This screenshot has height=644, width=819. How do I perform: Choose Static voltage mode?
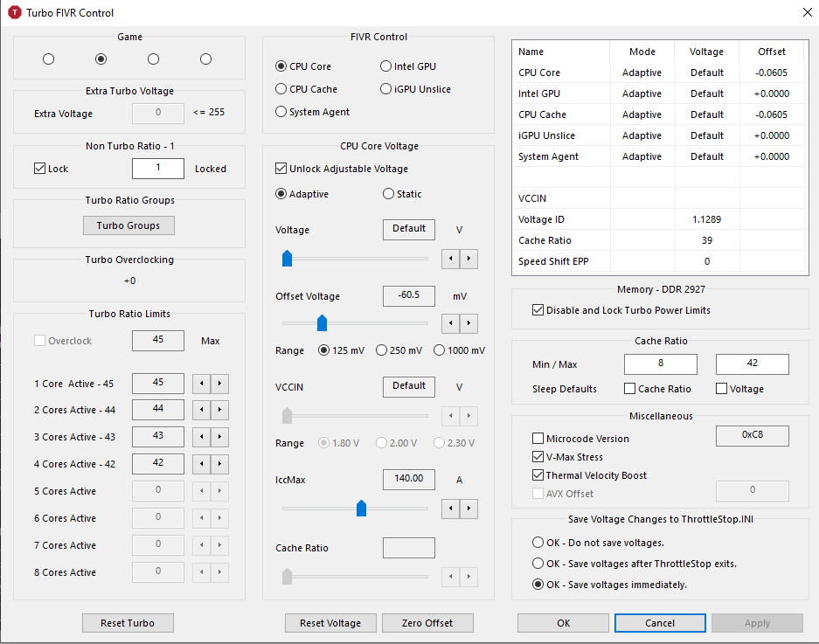point(388,194)
